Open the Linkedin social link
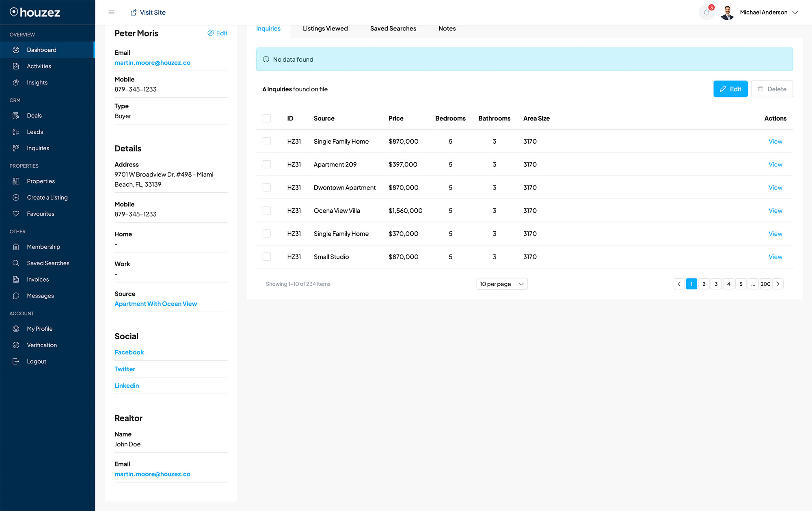Screen dimensions: 812x511 [x=127, y=386]
